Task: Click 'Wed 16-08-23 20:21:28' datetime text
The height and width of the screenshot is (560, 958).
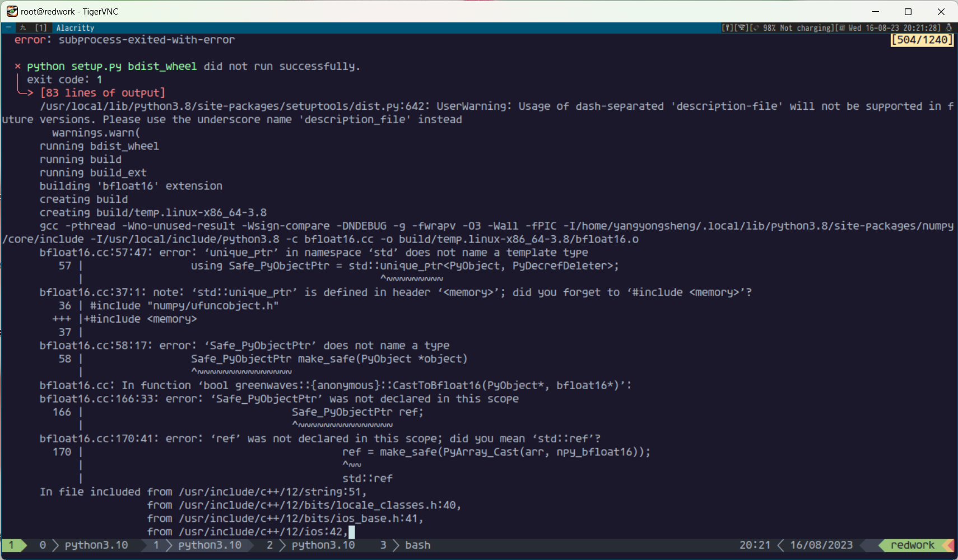Action: (x=894, y=27)
